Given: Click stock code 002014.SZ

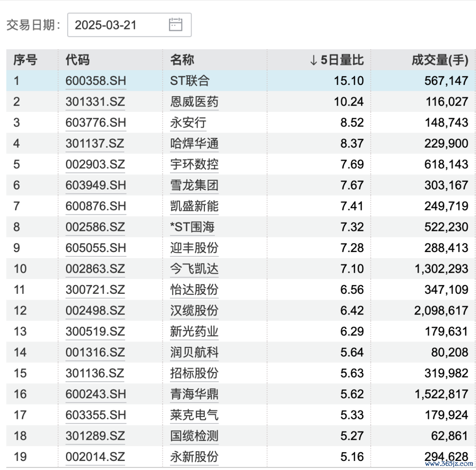Looking at the screenshot, I should pos(95,457).
